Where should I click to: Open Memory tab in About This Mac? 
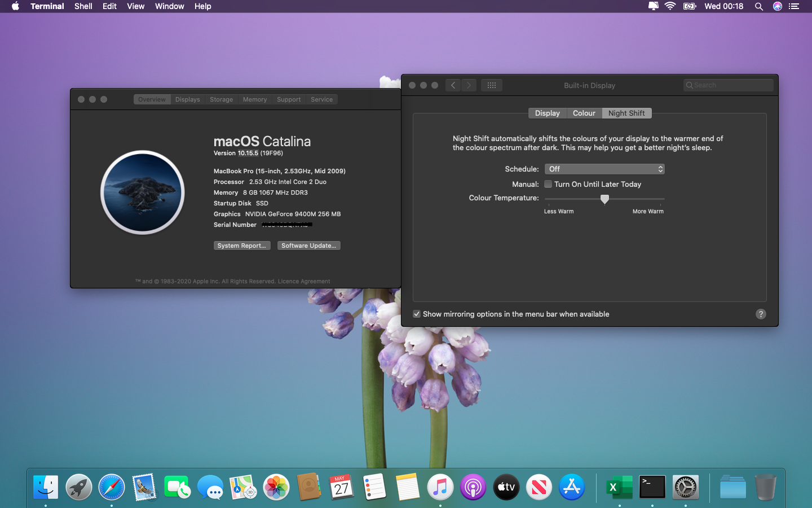[x=255, y=99]
